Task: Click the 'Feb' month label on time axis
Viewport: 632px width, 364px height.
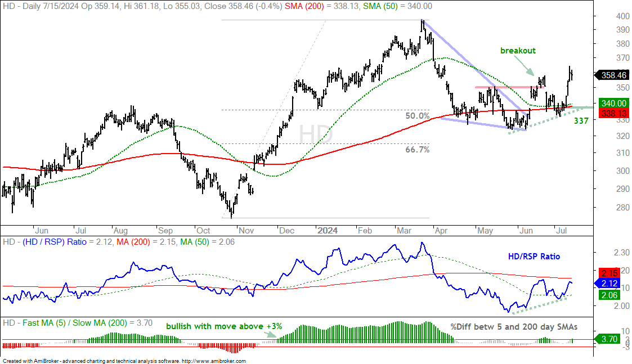Action: coord(365,231)
